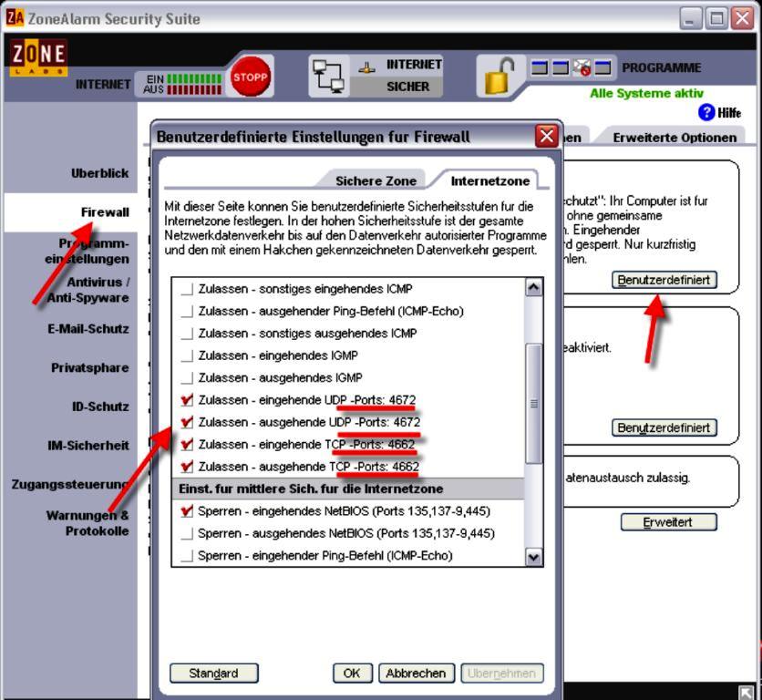Viewport: 762px width, 700px height.
Task: Go to Warnungen & Protokolle section
Action: [x=88, y=523]
